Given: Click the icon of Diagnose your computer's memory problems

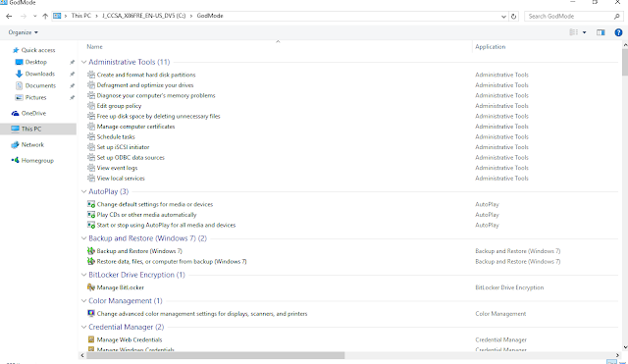Looking at the screenshot, I should click(91, 95).
